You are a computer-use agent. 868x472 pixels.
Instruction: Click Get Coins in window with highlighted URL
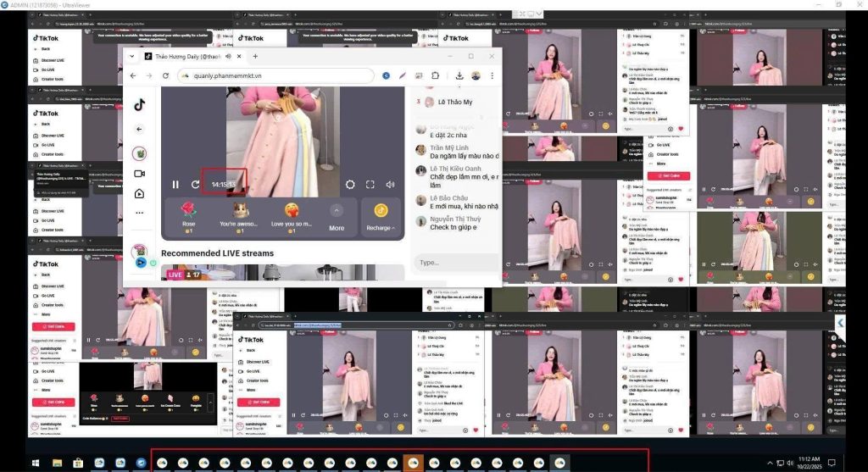tap(259, 403)
